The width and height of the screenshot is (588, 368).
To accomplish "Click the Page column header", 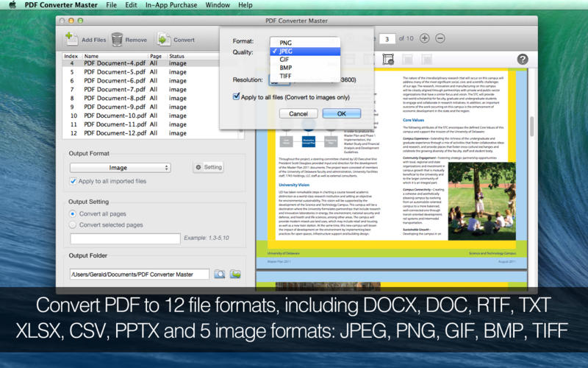I will [x=157, y=56].
